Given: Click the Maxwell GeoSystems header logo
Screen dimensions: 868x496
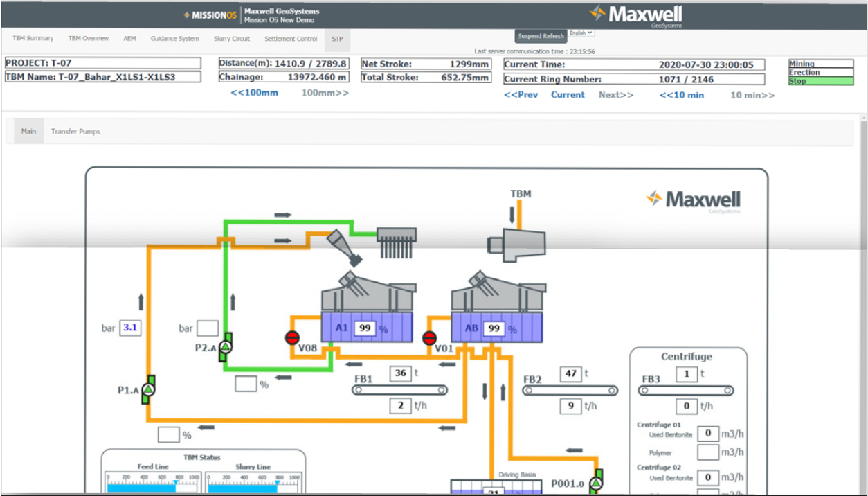Looking at the screenshot, I should [636, 15].
